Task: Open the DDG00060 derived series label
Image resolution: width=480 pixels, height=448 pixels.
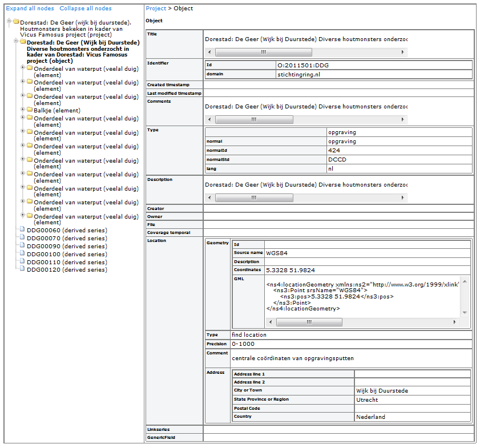Action: click(x=67, y=231)
